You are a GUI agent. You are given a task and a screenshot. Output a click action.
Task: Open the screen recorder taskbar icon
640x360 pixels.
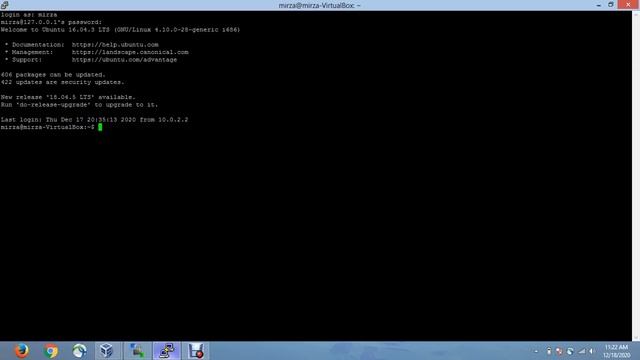tap(196, 351)
